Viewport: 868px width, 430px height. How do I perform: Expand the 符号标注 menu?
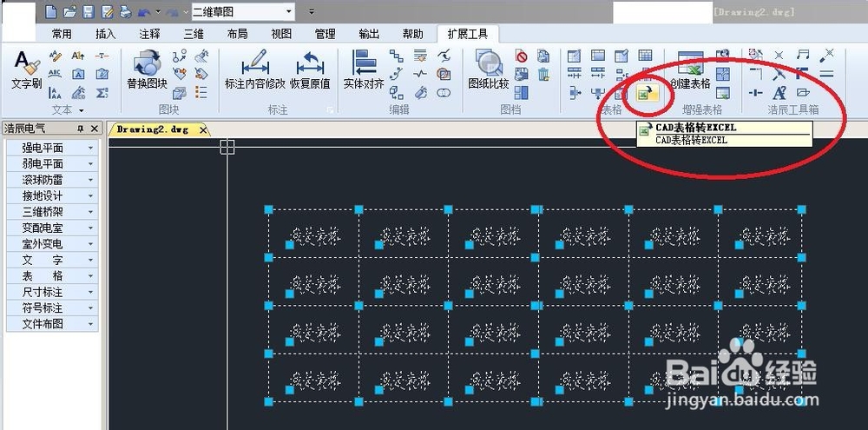pyautogui.click(x=52, y=308)
